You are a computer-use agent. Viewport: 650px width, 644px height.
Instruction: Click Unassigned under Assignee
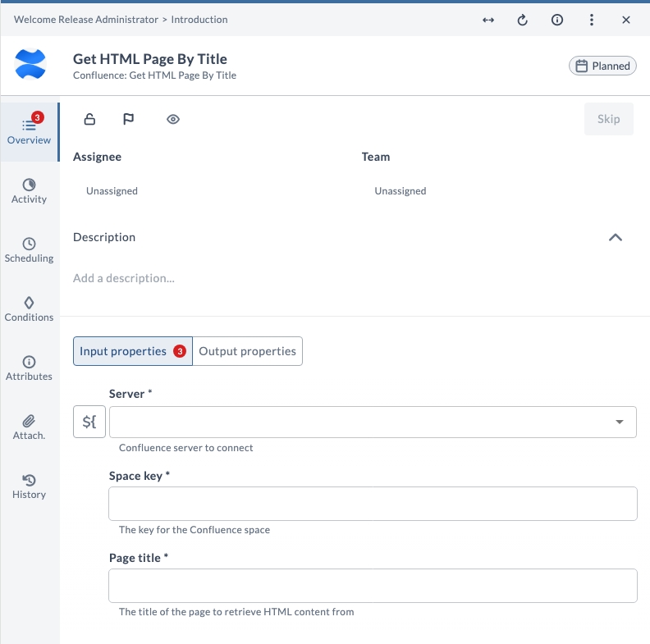(112, 191)
